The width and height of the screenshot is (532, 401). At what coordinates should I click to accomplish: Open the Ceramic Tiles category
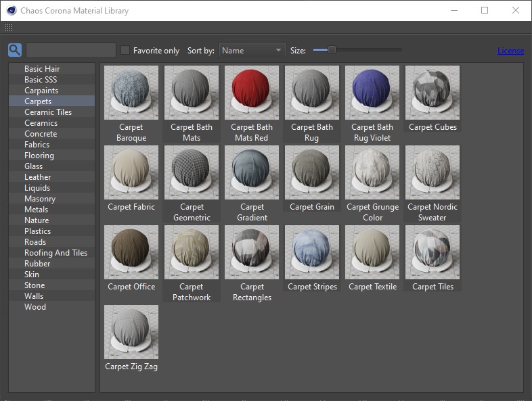[x=48, y=112]
